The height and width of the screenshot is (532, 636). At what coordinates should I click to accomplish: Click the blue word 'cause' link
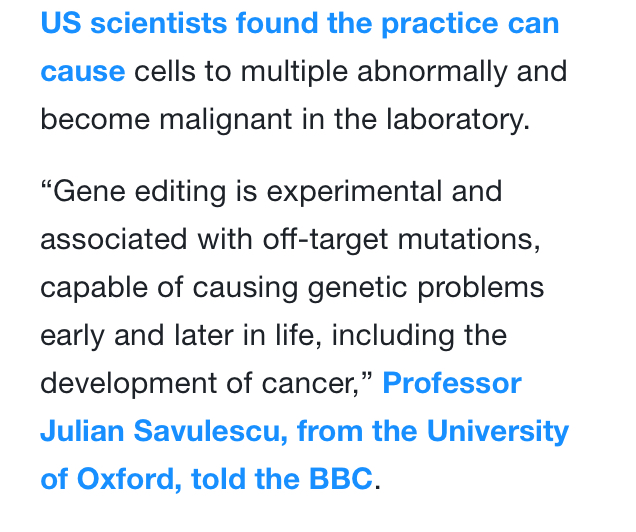tap(83, 71)
